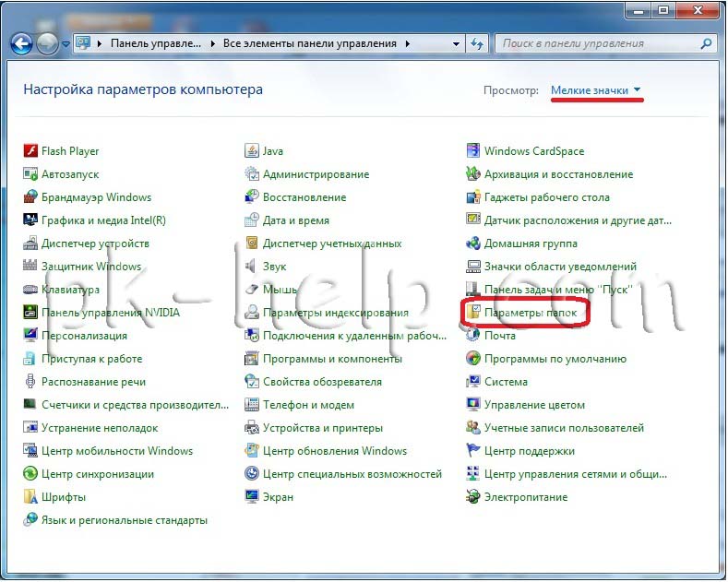Open Устранение неполадок link

(x=100, y=428)
